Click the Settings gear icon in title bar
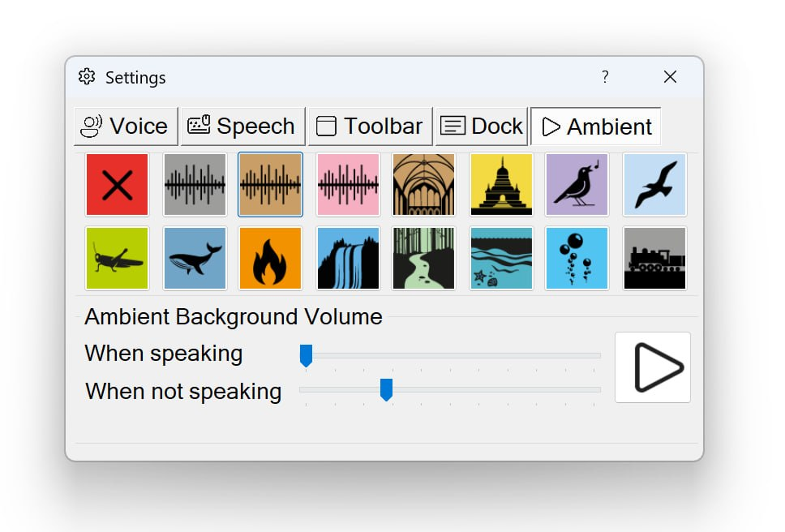Image resolution: width=785 pixels, height=532 pixels. click(x=87, y=76)
